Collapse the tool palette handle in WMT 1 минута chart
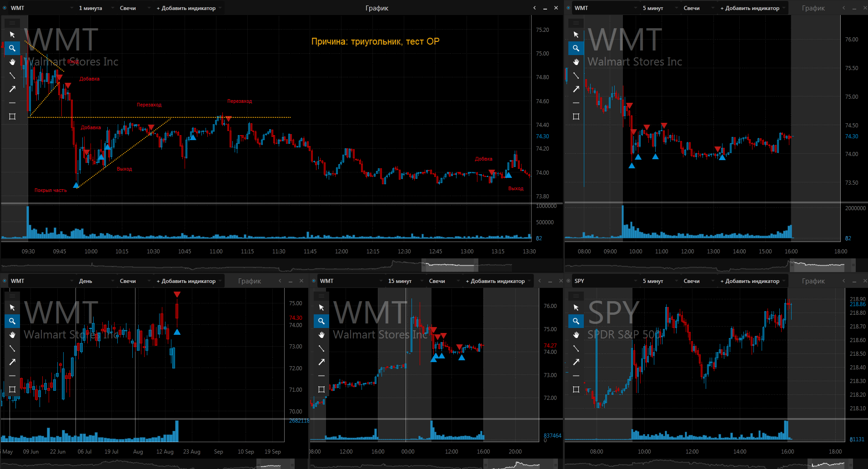The height and width of the screenshot is (469, 868). [x=12, y=22]
